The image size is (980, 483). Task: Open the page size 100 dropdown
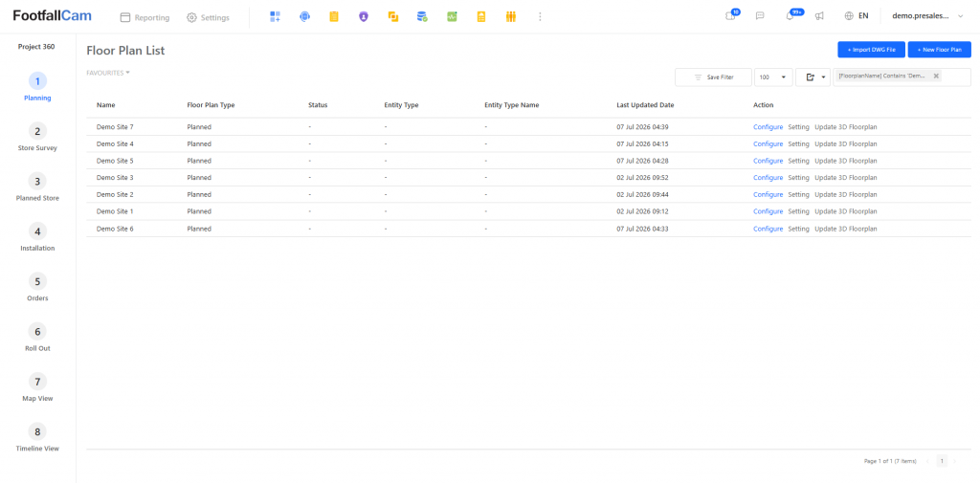pos(773,77)
